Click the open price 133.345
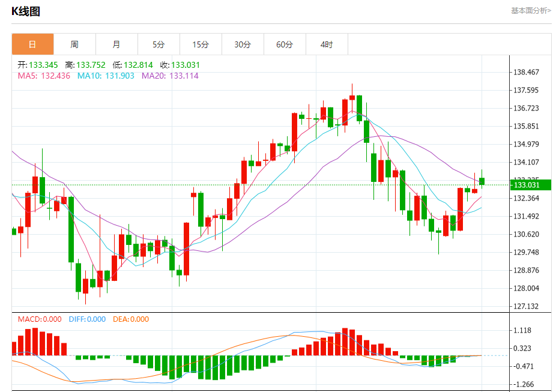 pyautogui.click(x=43, y=65)
